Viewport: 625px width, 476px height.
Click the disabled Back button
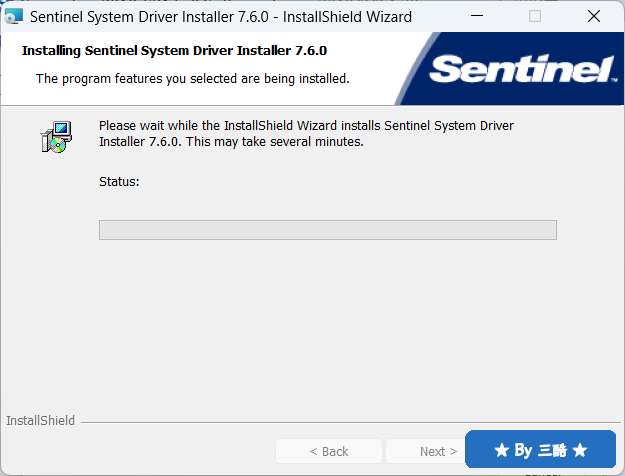pyautogui.click(x=329, y=451)
